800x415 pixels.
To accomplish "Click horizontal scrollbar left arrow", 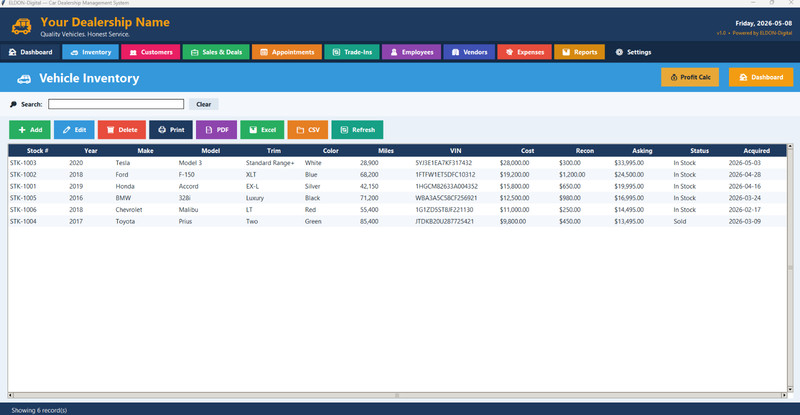I will pyautogui.click(x=11, y=395).
